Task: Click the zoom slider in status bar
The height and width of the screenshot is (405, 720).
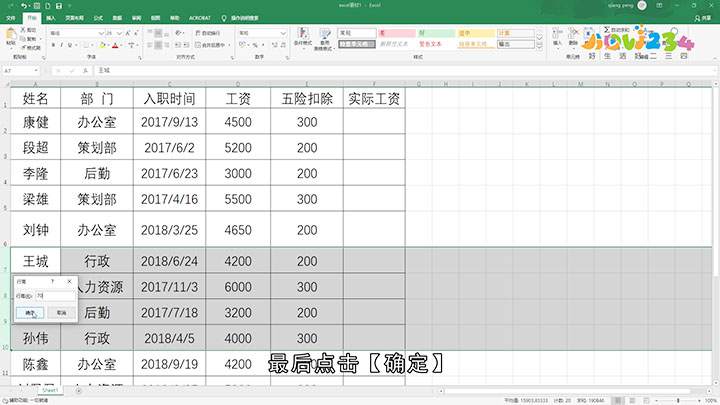Action: click(680, 401)
